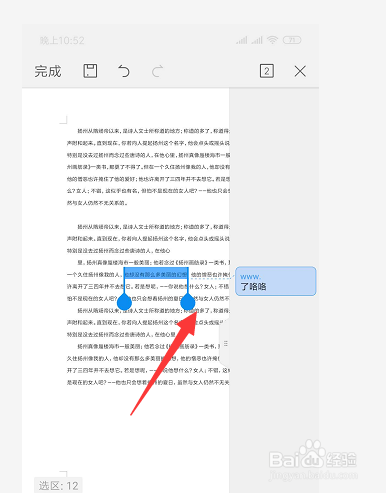
Task: Tap the clock showing 晚上10:52
Action: pyautogui.click(x=62, y=41)
